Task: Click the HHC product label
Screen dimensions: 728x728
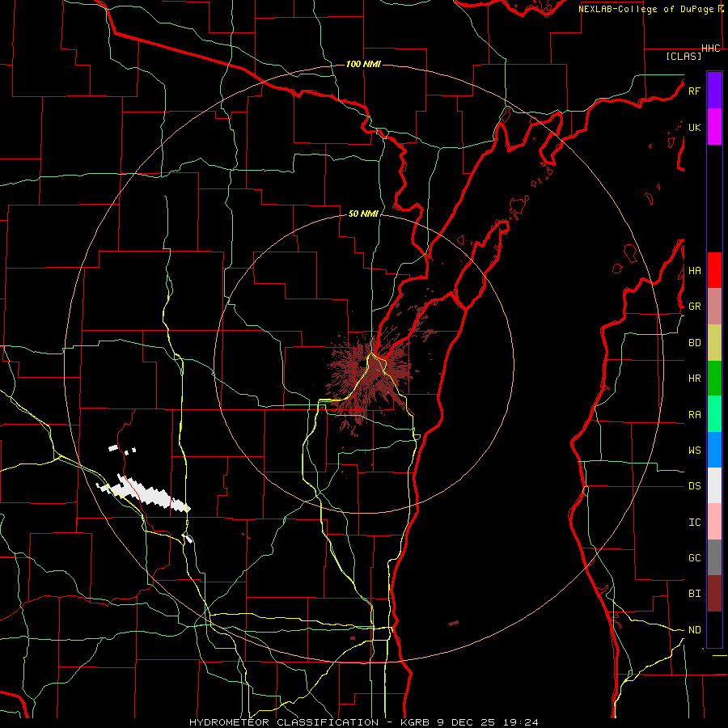Action: [x=711, y=49]
